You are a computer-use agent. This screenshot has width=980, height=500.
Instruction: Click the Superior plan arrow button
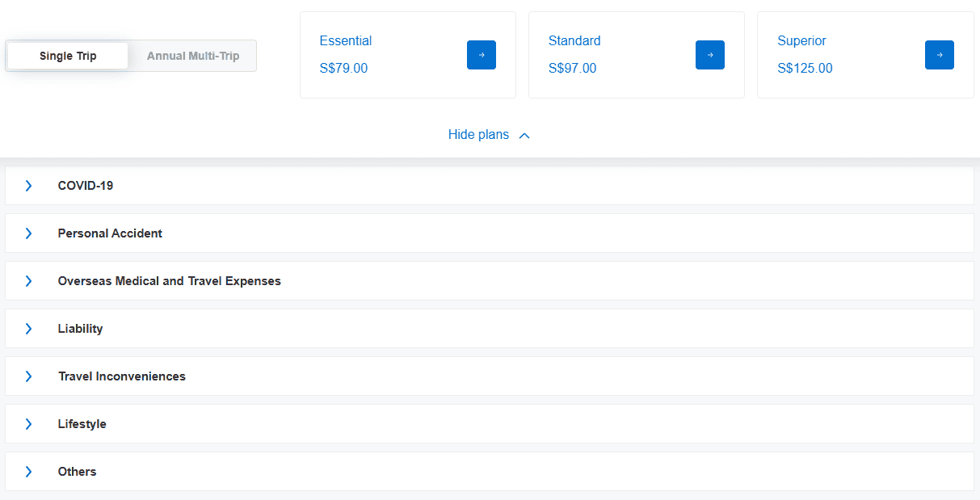point(939,55)
